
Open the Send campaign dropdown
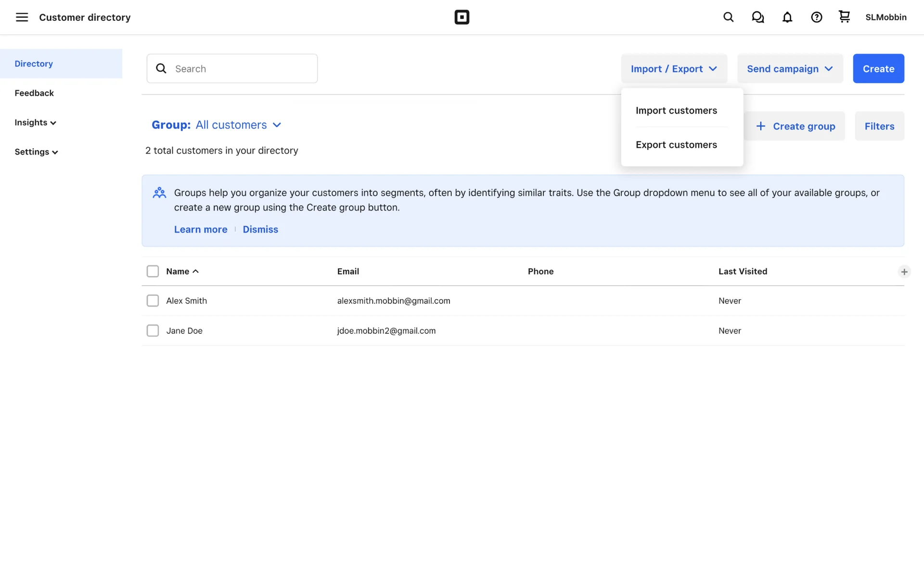[x=790, y=68]
